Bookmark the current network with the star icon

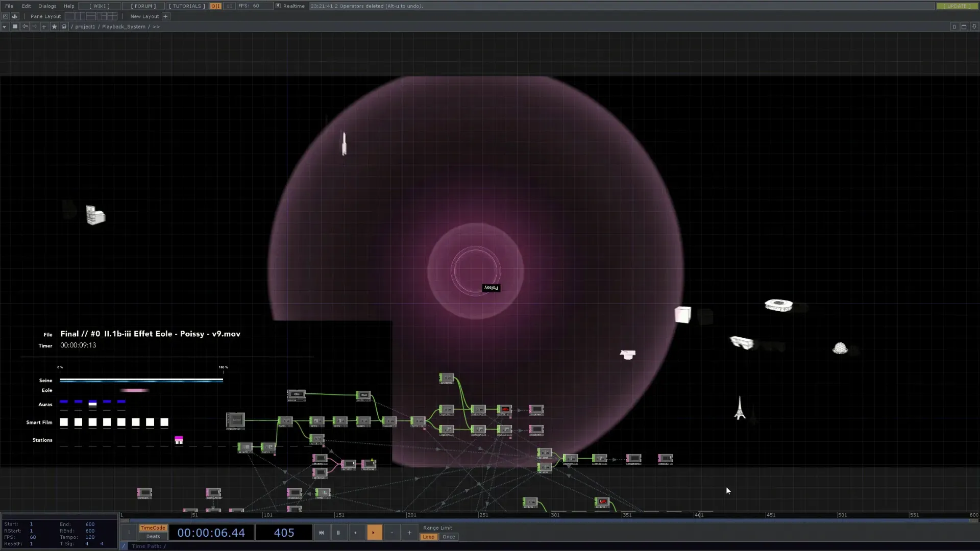click(x=54, y=27)
